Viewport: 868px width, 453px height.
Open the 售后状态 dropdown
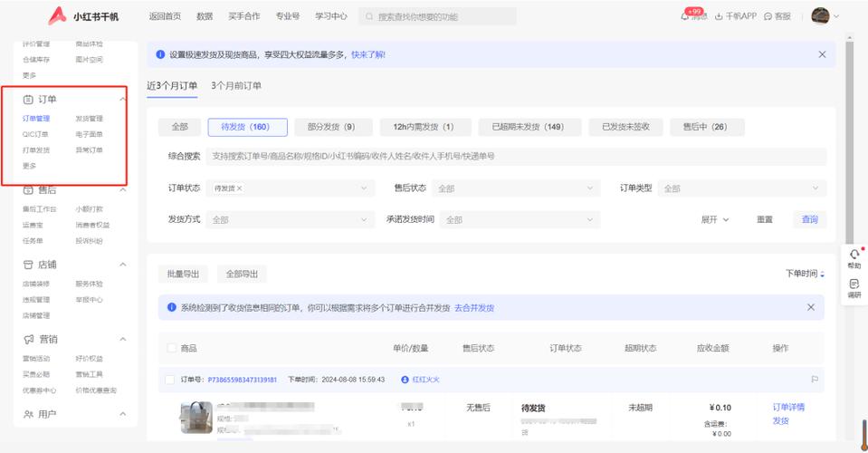coord(515,188)
